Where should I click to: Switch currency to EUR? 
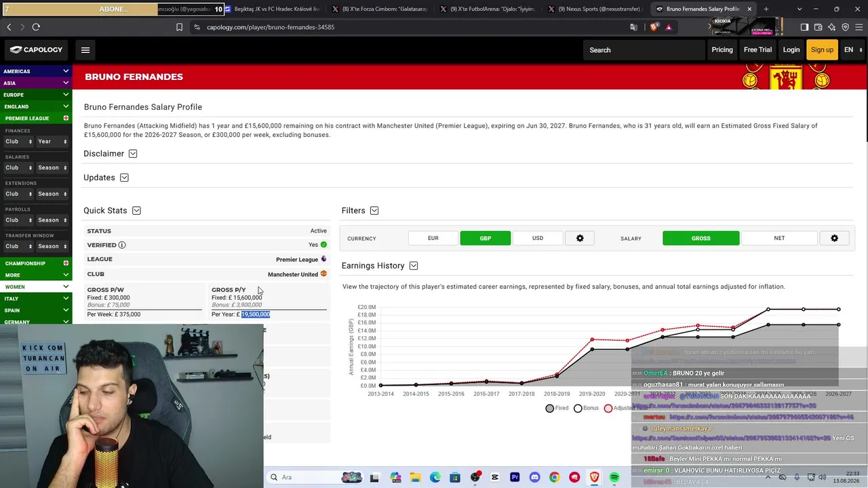pyautogui.click(x=433, y=239)
